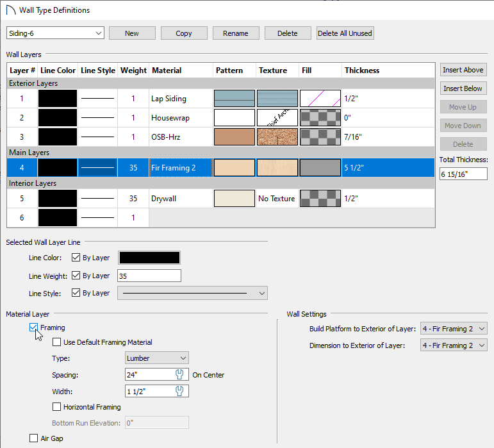Open fill swatch for Drywall
This screenshot has height=448, width=494.
320,199
